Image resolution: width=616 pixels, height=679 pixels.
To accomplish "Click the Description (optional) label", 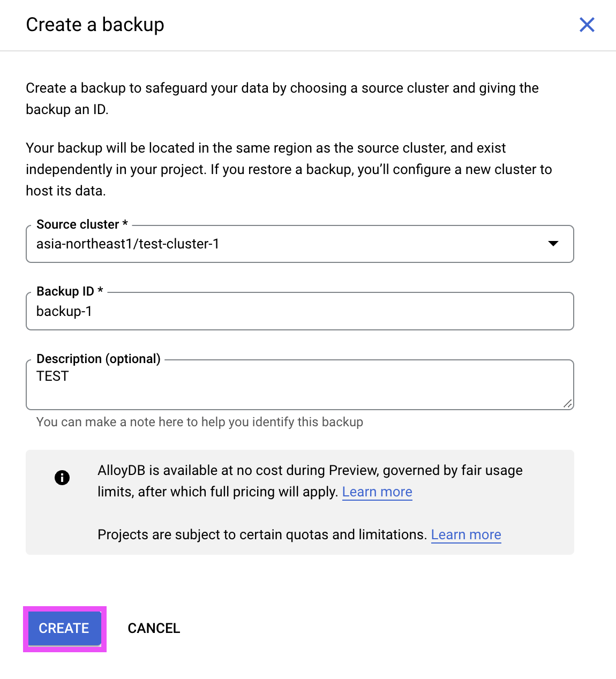I will tap(98, 359).
